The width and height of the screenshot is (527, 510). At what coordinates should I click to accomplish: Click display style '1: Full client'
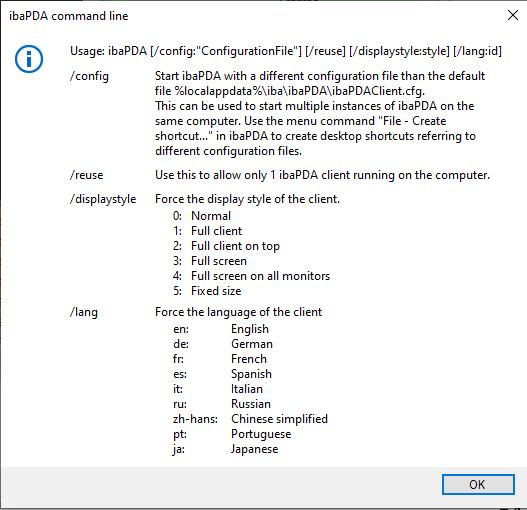pyautogui.click(x=207, y=231)
